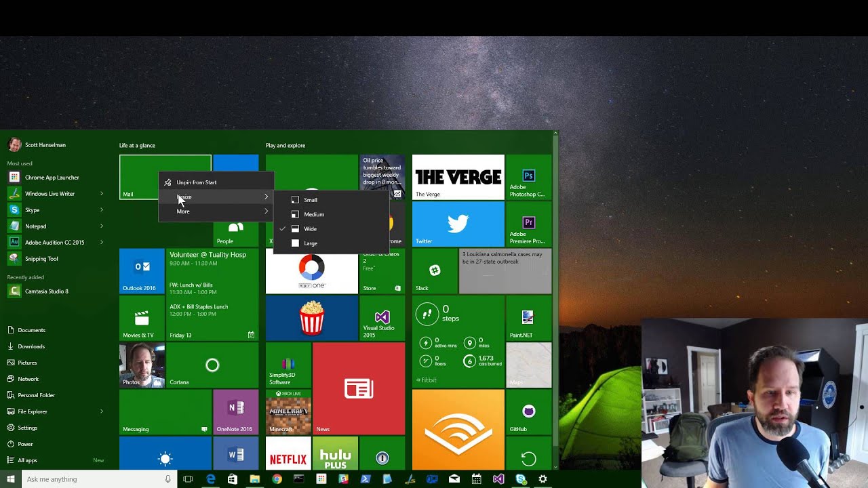
Task: Expand the Adobe Audition jump list arrow
Action: point(102,243)
